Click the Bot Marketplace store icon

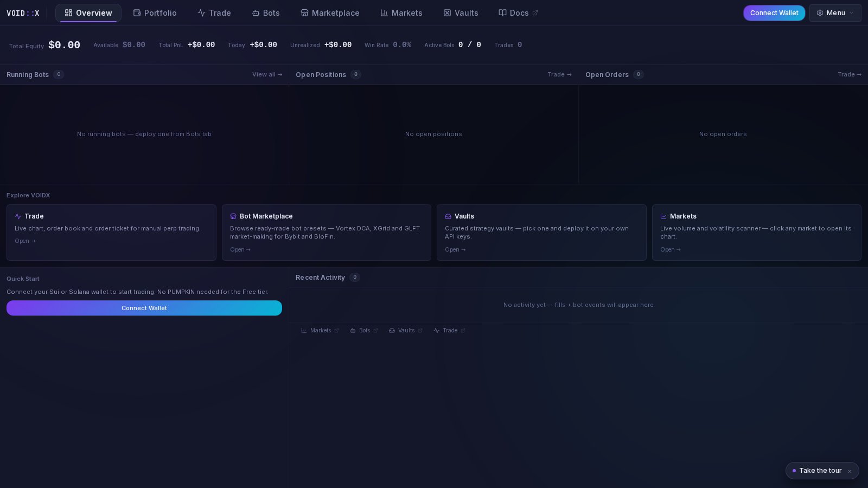click(x=233, y=216)
